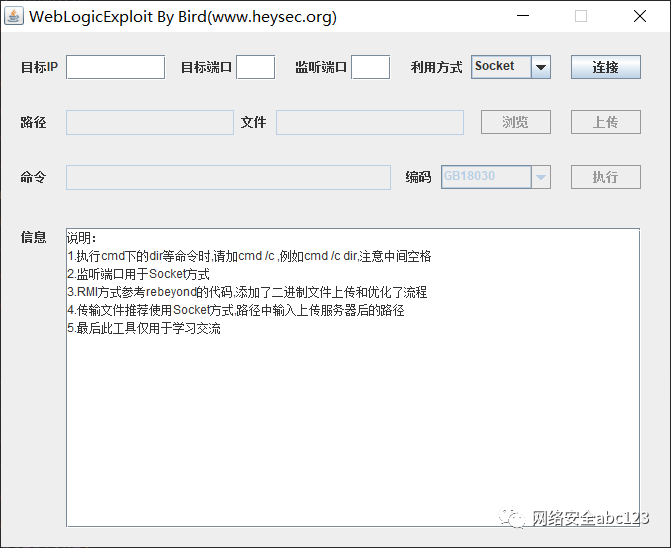The width and height of the screenshot is (671, 548).
Task: Click the 目标IP label
Action: [x=39, y=67]
